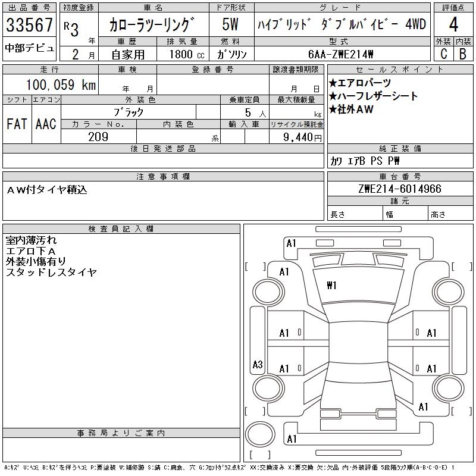Click the 検査員記入欄 header
Screen dimensions: 476x476
(x=121, y=229)
